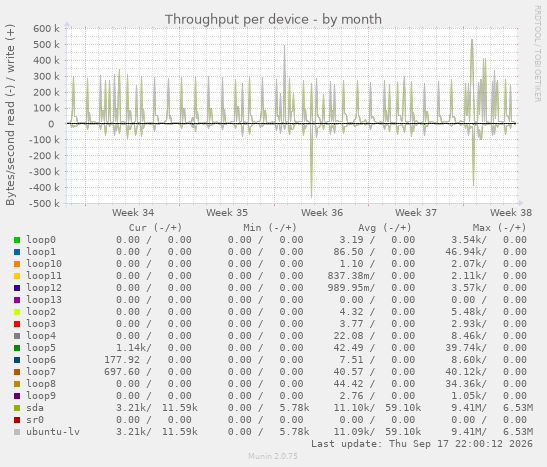Click the loop4 gray legend swatch
This screenshot has height=467, width=547.
coord(17,336)
